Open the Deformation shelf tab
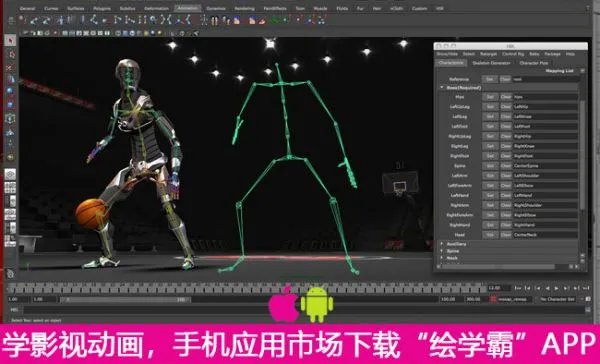 pos(157,8)
